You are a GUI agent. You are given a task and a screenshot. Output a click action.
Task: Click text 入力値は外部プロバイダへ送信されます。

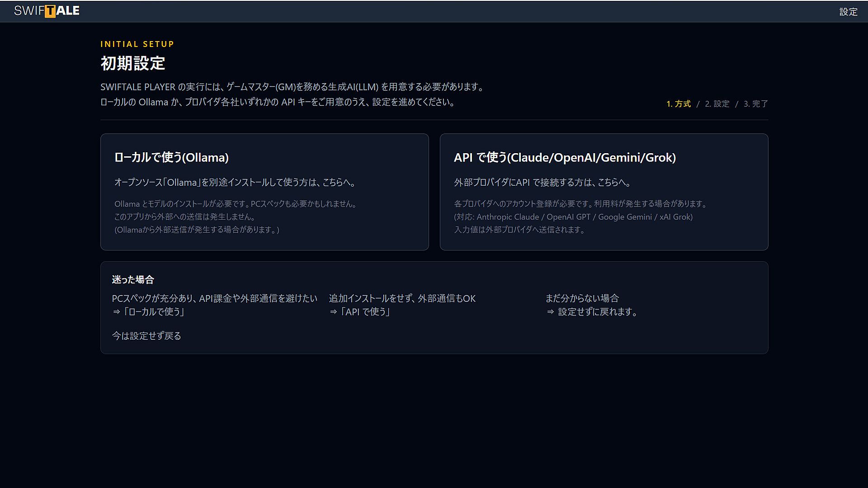(x=520, y=230)
